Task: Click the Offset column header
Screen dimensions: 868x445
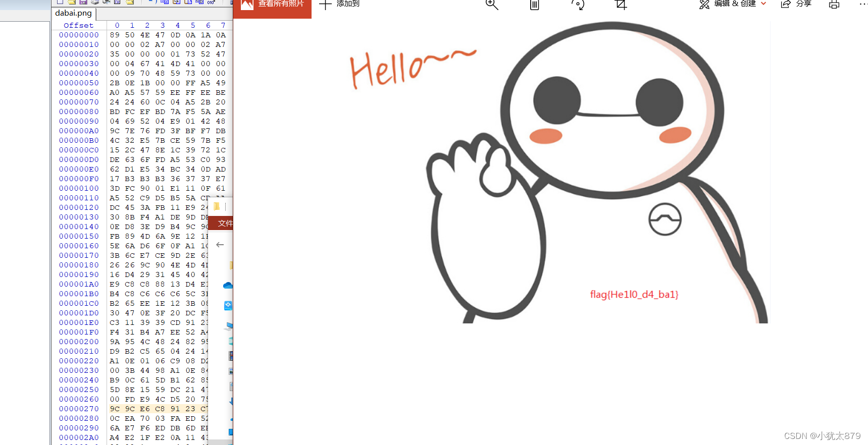Action: (x=79, y=25)
